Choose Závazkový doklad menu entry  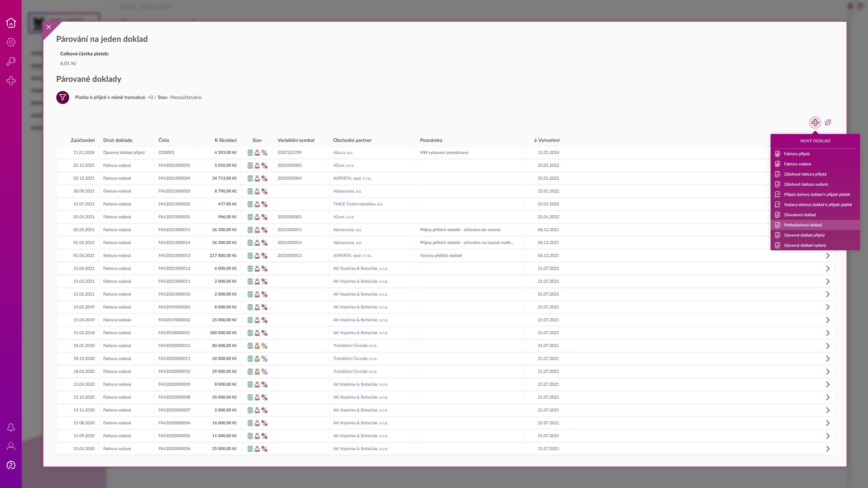point(815,215)
